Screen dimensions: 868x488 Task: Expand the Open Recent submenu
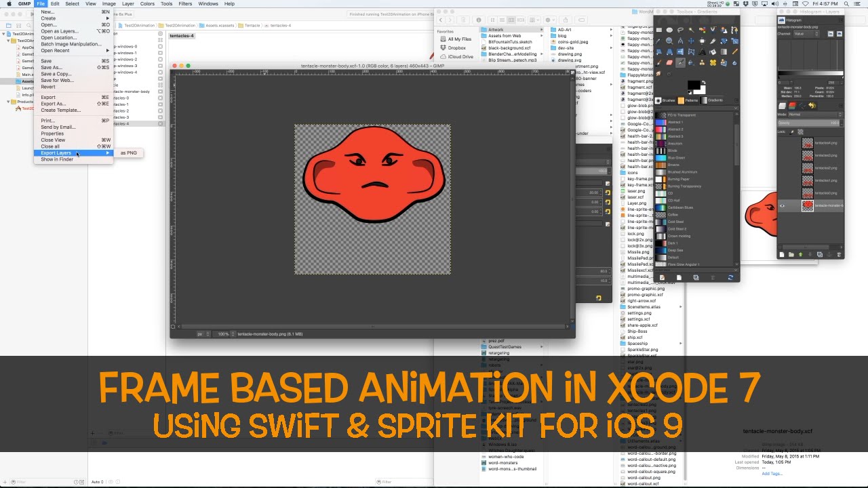coord(73,50)
